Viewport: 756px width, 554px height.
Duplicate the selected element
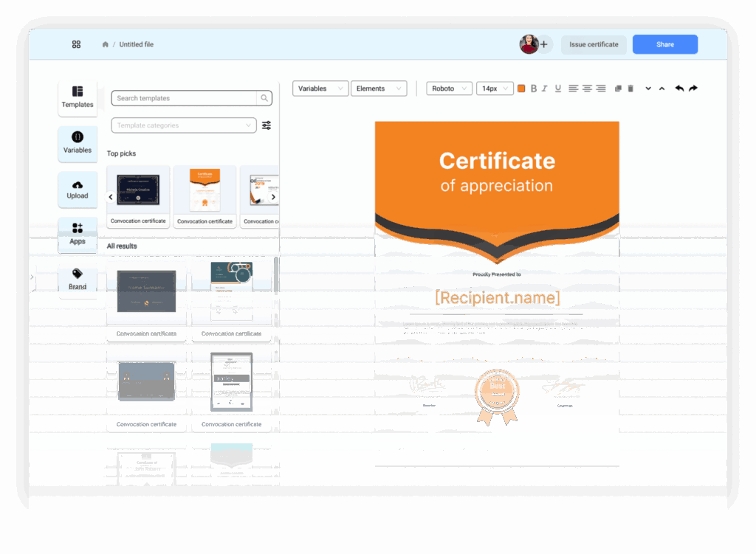point(618,89)
